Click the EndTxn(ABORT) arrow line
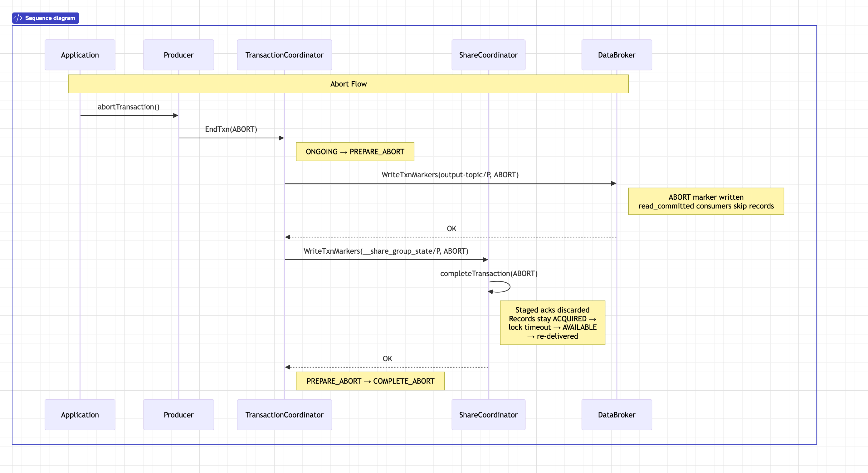The width and height of the screenshot is (868, 473). click(232, 138)
